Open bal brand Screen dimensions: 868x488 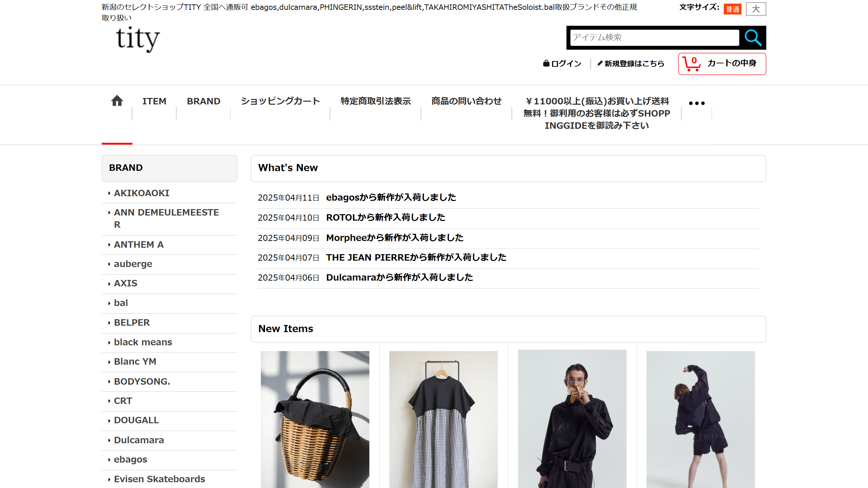pos(121,303)
